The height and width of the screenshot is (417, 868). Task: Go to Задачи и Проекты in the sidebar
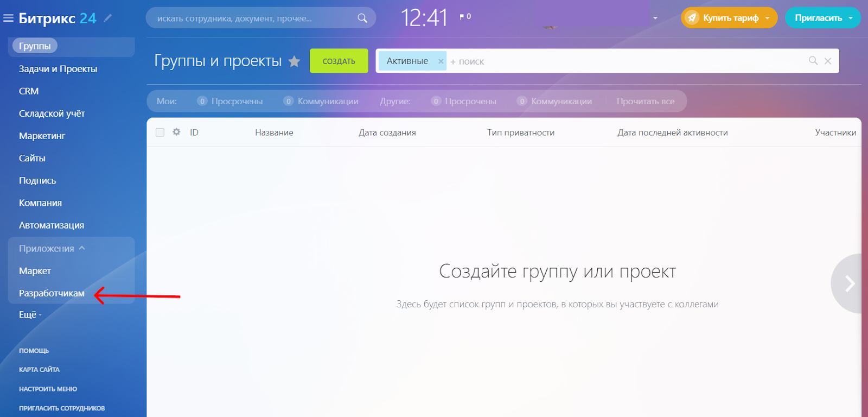pyautogui.click(x=58, y=69)
